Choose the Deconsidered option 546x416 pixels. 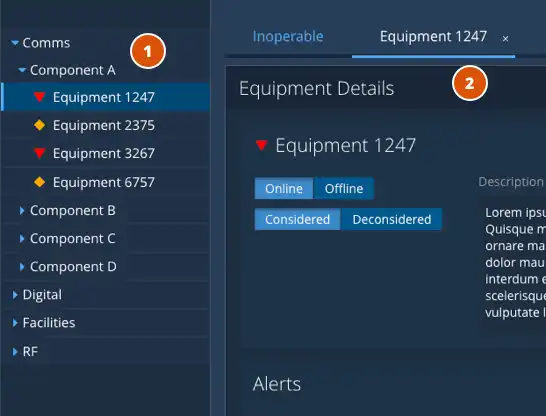click(x=391, y=219)
